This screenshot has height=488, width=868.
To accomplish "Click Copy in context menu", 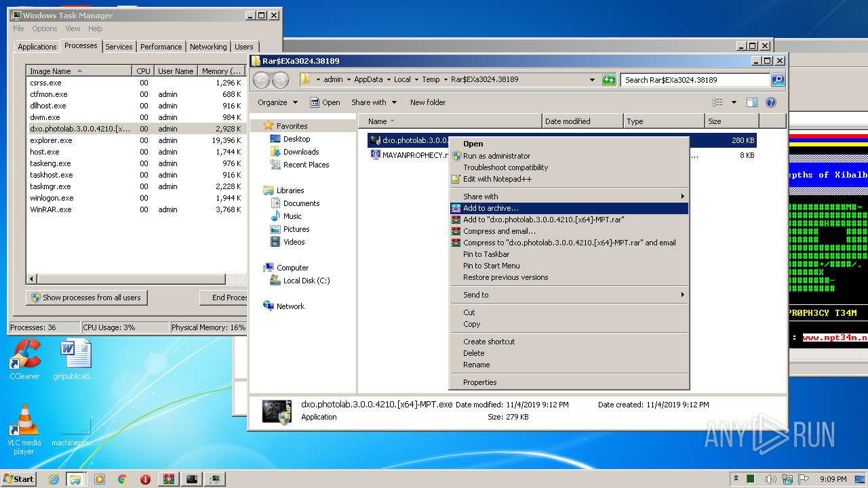I will [x=569, y=324].
